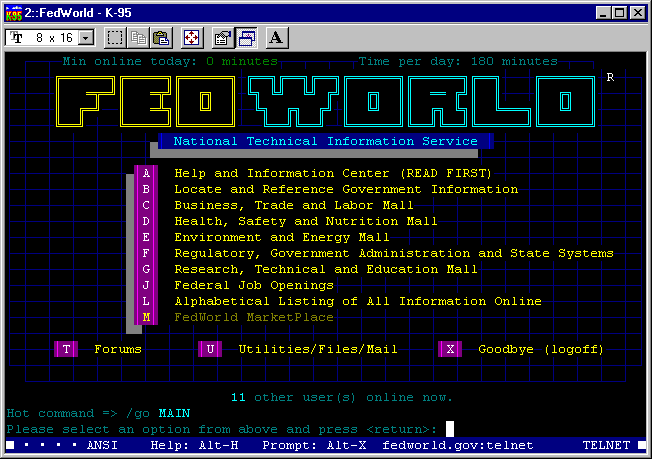Screen dimensions: 652x459
Task: Select 'Regulatory, Government Administration and State Systems'
Action: [x=394, y=253]
